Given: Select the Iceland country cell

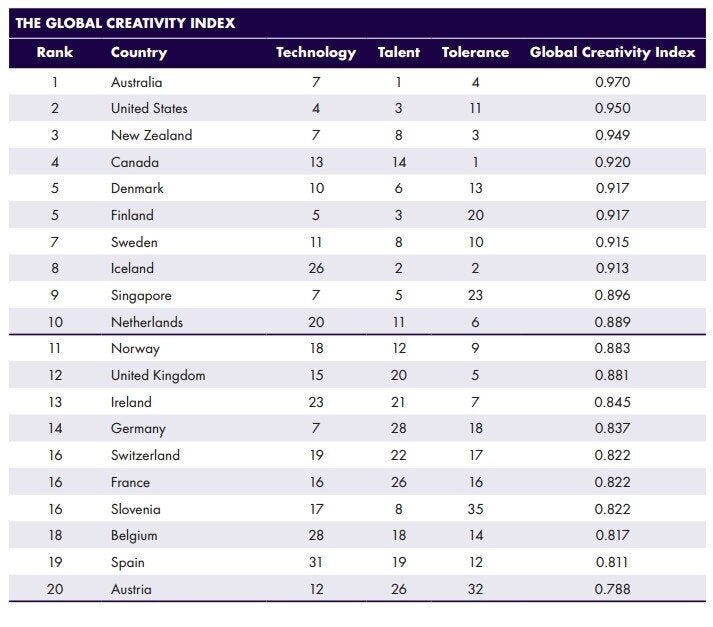Looking at the screenshot, I should 132,268.
